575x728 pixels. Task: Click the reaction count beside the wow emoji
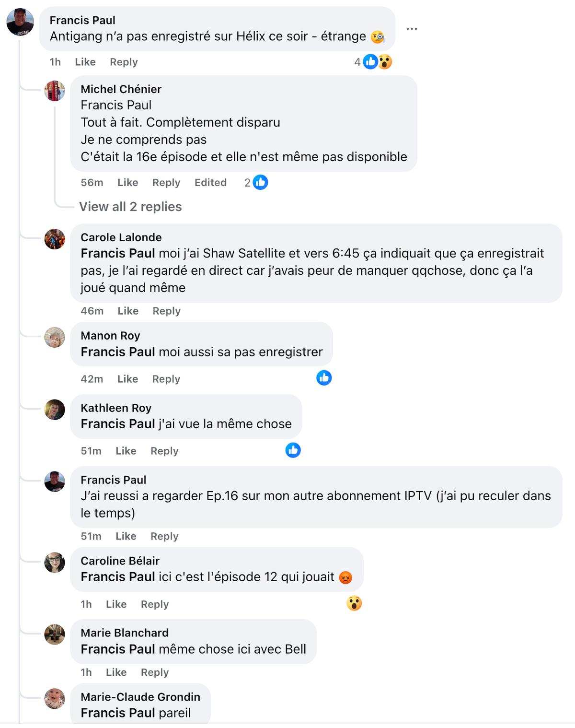click(x=357, y=61)
